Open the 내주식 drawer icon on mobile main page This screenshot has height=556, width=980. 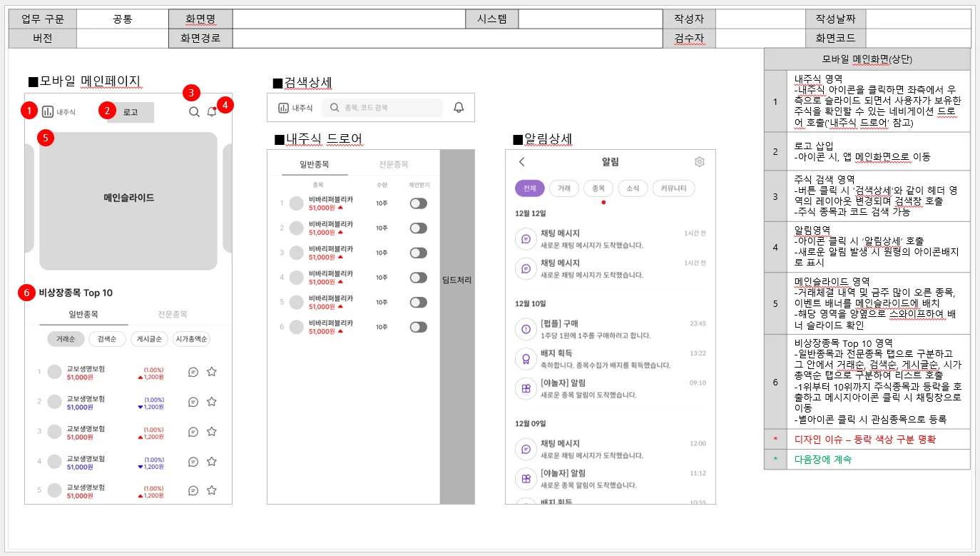pyautogui.click(x=48, y=111)
